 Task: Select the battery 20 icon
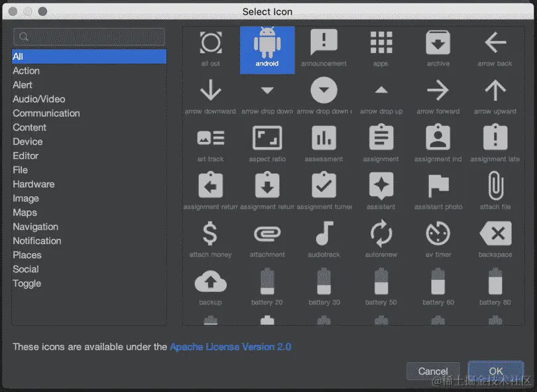[x=267, y=288]
